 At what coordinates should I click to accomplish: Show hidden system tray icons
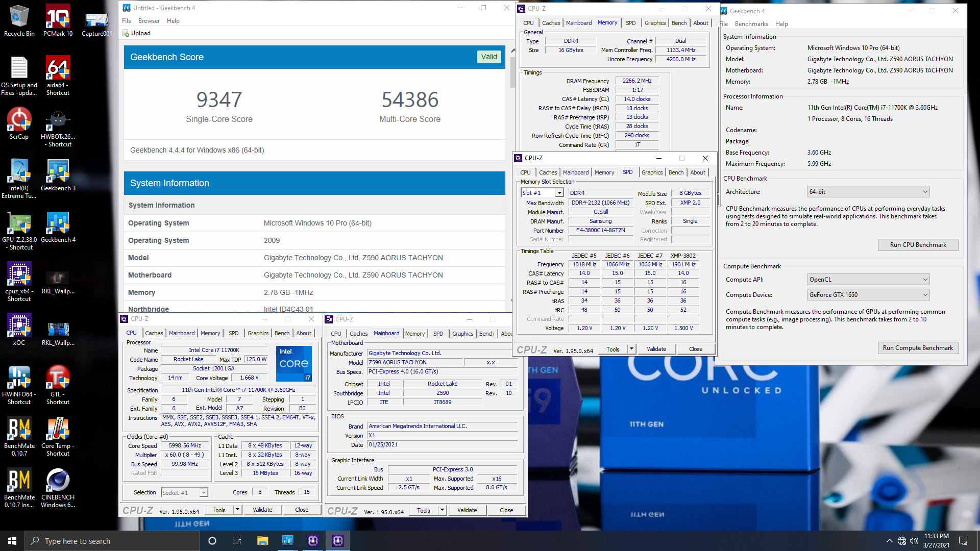coord(889,541)
